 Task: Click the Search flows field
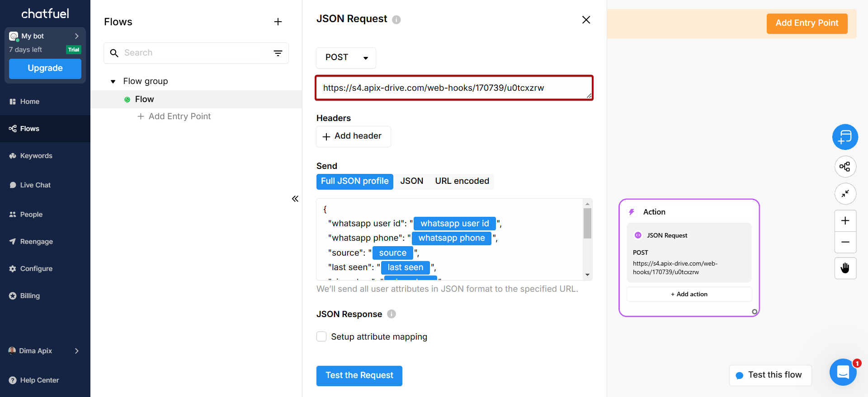(196, 53)
